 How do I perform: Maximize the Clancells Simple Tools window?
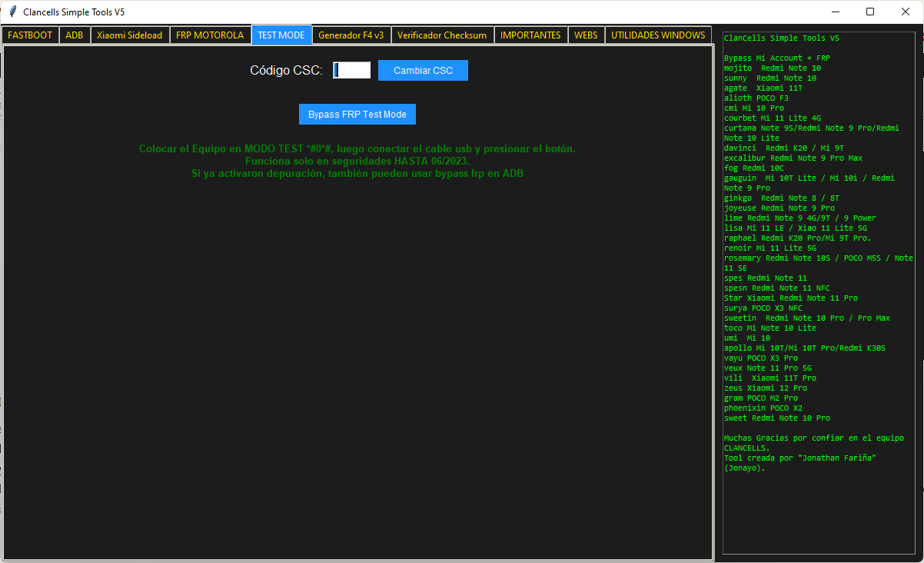point(870,12)
